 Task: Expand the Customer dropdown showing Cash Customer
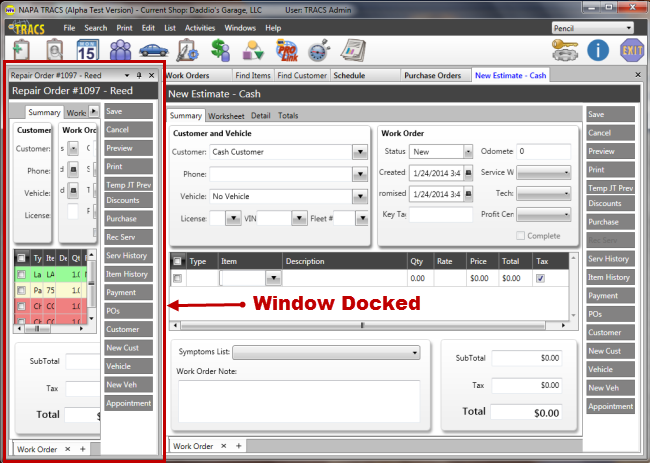[x=360, y=152]
